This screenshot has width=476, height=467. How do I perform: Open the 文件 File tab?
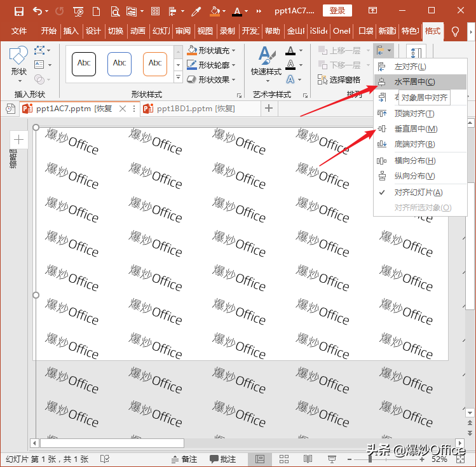(19, 31)
